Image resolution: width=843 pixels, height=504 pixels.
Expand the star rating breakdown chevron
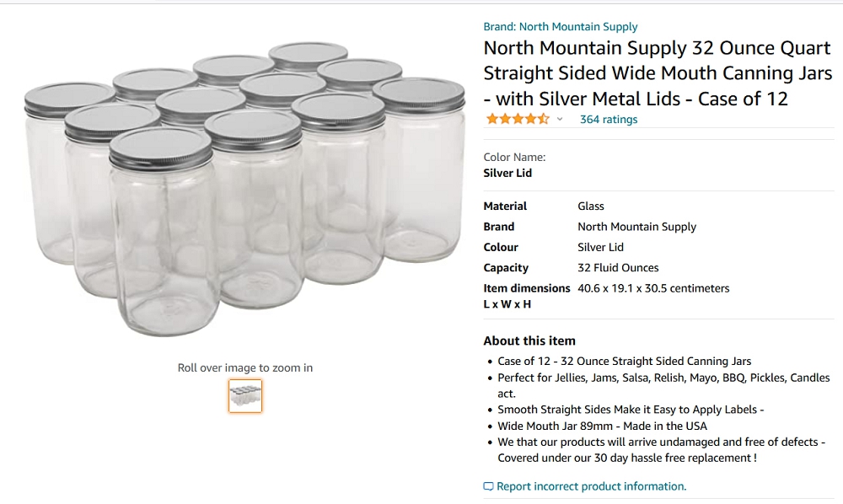(558, 119)
